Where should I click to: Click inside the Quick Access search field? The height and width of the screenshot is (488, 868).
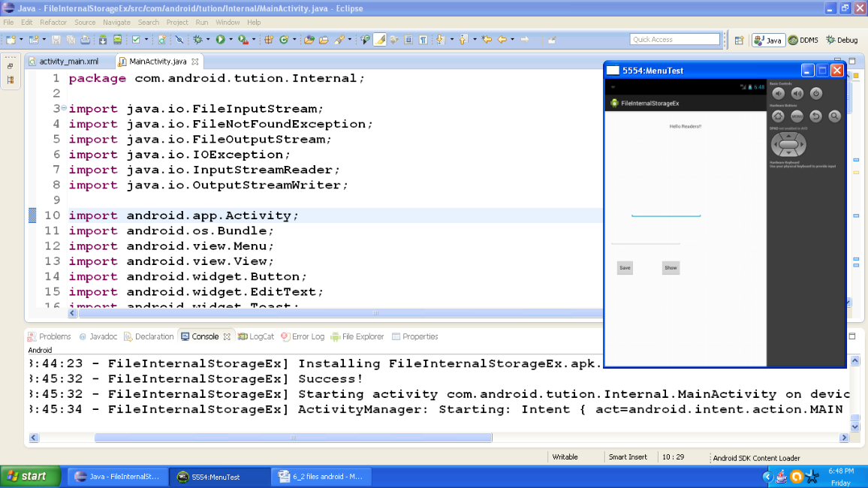(x=674, y=38)
